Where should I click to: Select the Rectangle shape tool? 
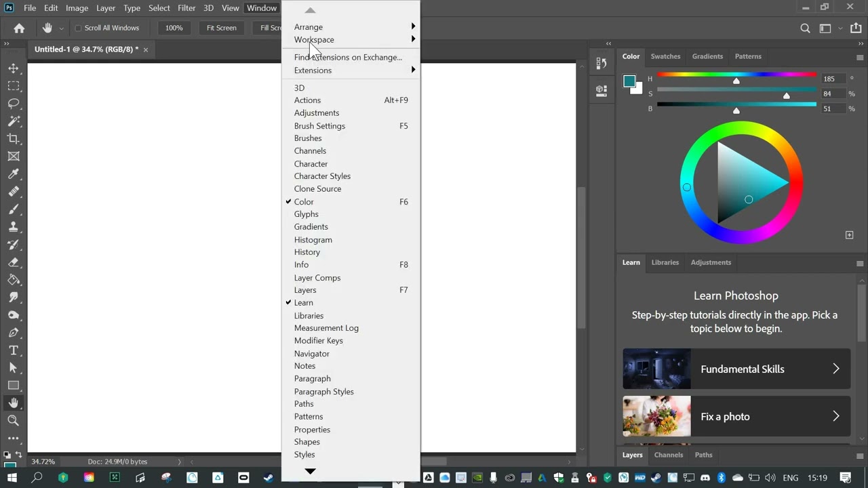(14, 386)
